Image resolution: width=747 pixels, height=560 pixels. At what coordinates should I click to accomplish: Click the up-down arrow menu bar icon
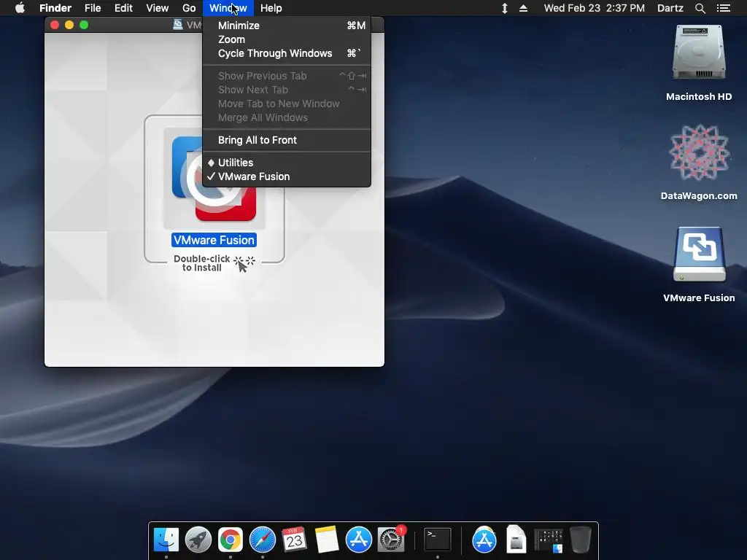coord(505,8)
